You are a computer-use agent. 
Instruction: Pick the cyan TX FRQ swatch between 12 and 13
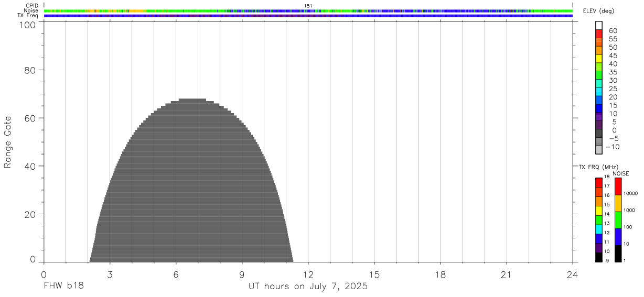point(599,229)
